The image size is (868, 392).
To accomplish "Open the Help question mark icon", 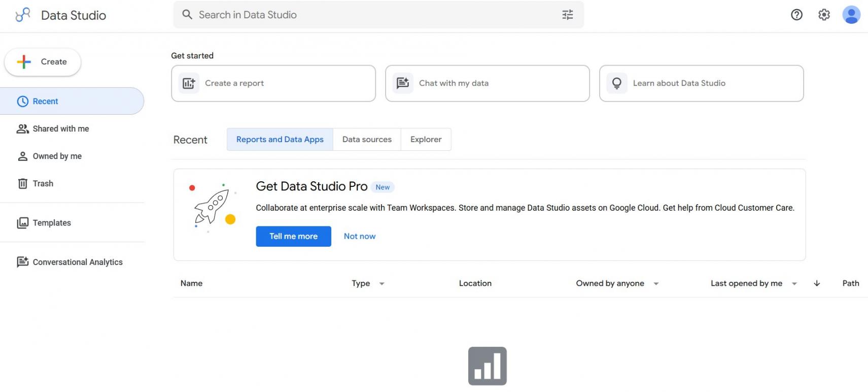I will pos(796,15).
